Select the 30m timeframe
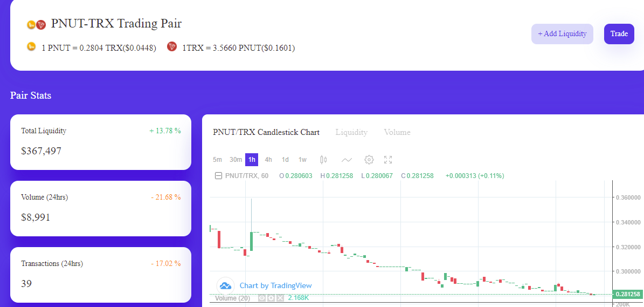644x307 pixels. point(236,160)
